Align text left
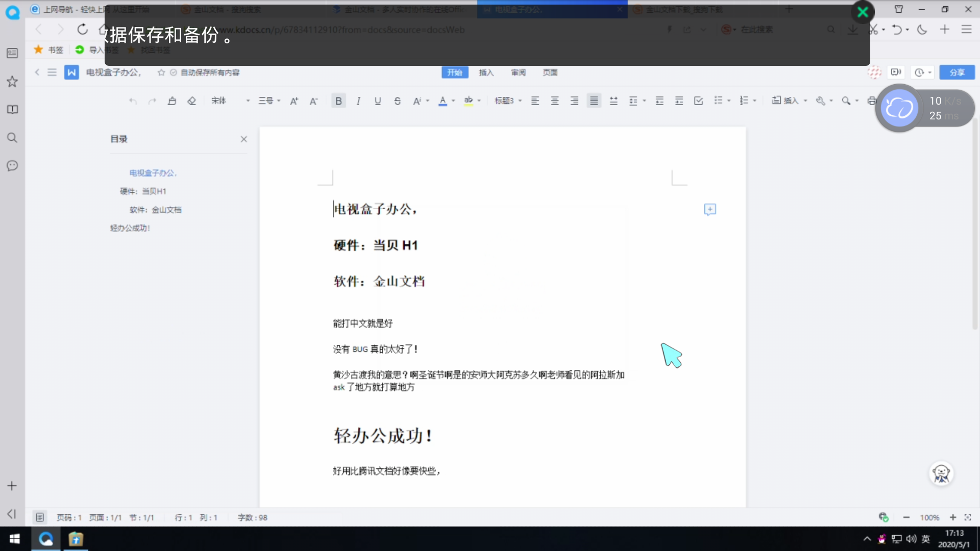This screenshot has height=551, width=980. 535,101
